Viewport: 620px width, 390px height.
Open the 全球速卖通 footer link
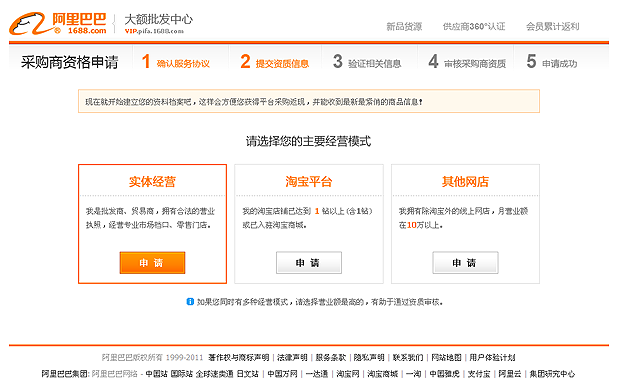(x=215, y=374)
